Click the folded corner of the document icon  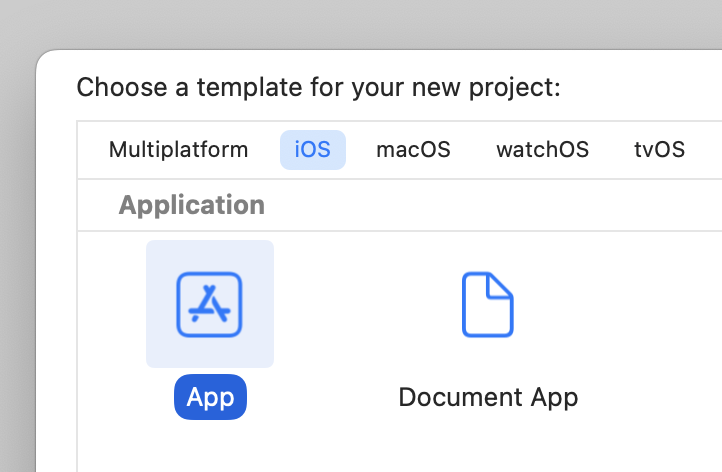503,285
